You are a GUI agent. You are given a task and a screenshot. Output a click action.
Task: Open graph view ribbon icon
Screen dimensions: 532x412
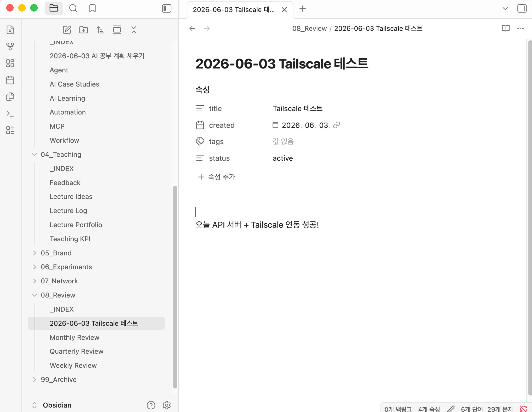click(x=10, y=47)
